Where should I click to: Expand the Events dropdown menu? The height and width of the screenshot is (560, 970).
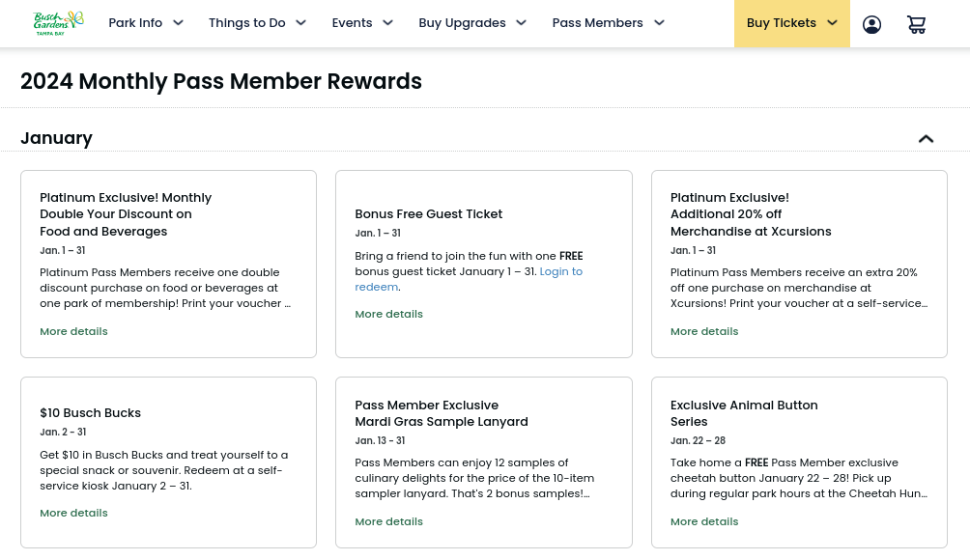[x=362, y=23]
